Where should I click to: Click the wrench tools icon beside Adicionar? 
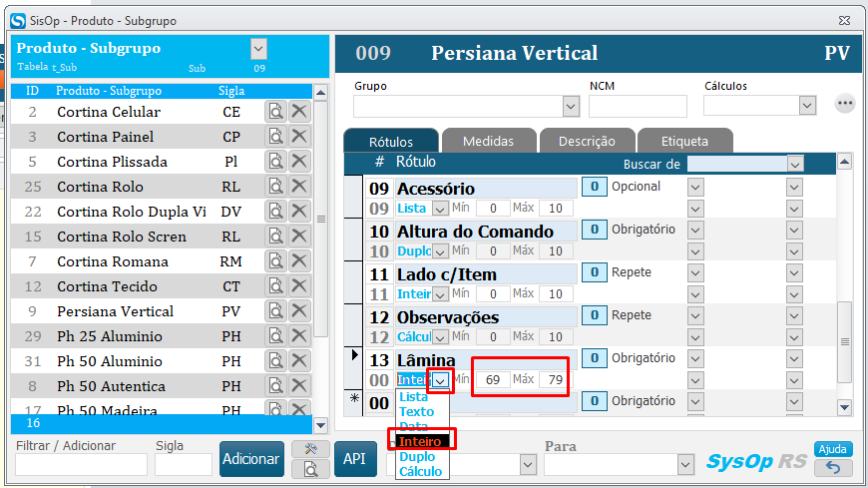310,449
